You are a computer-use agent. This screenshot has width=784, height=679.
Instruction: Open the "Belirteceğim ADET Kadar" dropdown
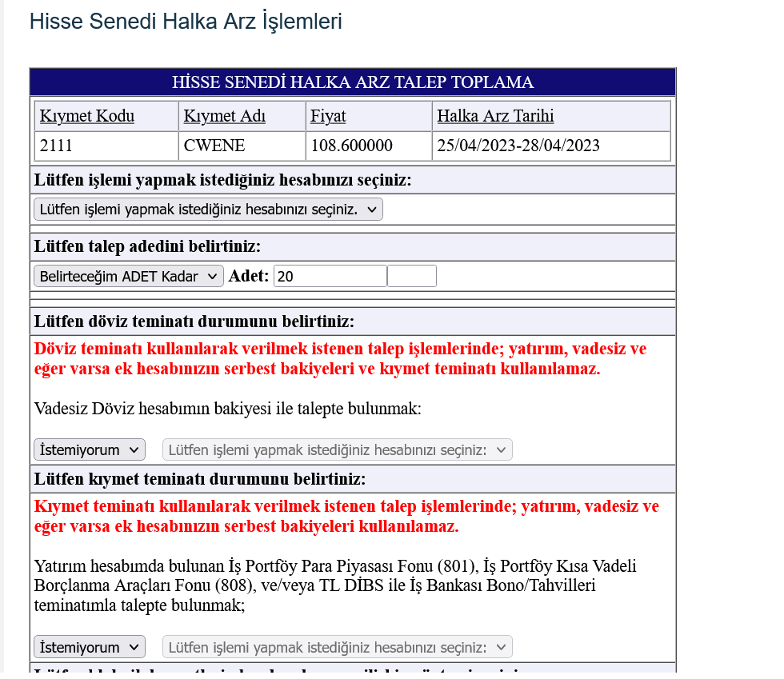point(128,275)
